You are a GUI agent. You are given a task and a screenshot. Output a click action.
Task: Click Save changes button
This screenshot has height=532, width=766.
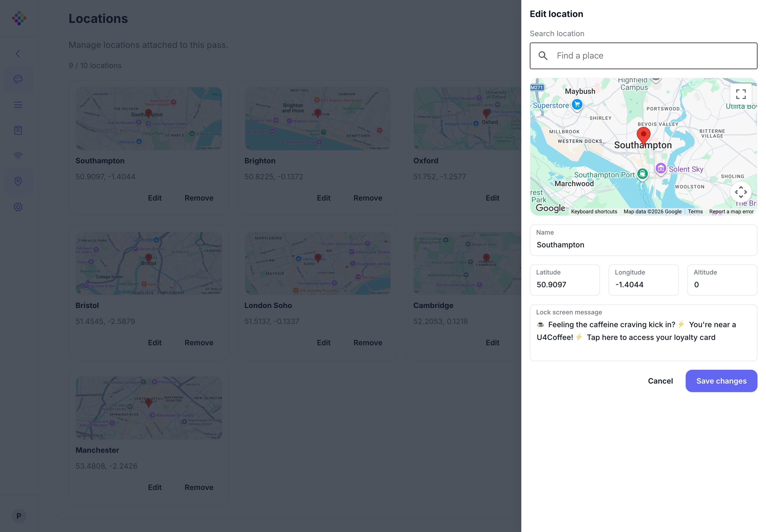721,381
